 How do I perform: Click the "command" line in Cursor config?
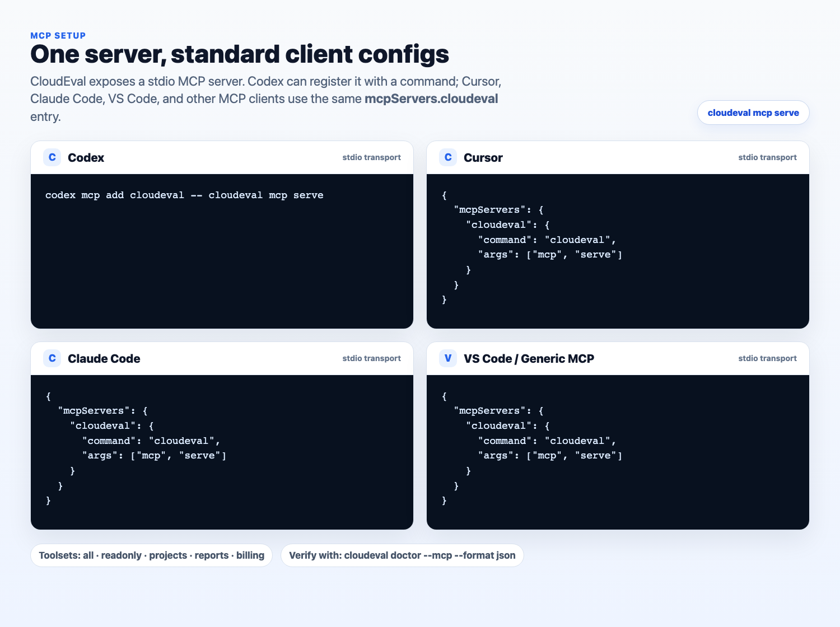click(547, 240)
